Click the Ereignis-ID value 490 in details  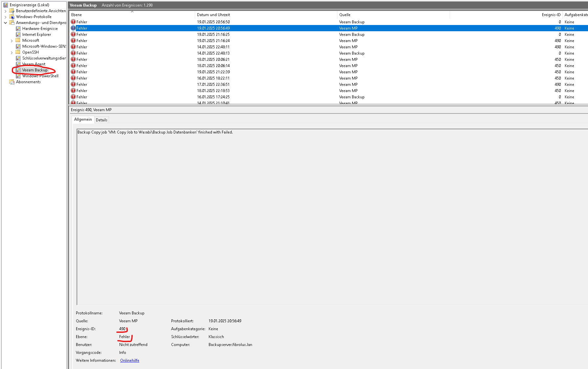pos(122,329)
